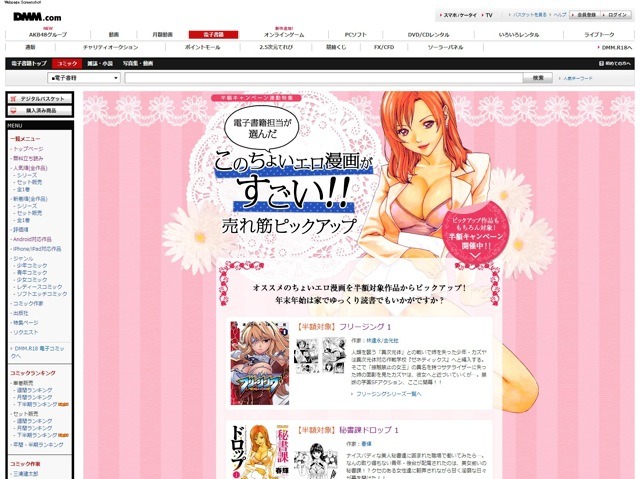This screenshot has width=640, height=479.
Task: Click the TV header link
Action: [489, 15]
